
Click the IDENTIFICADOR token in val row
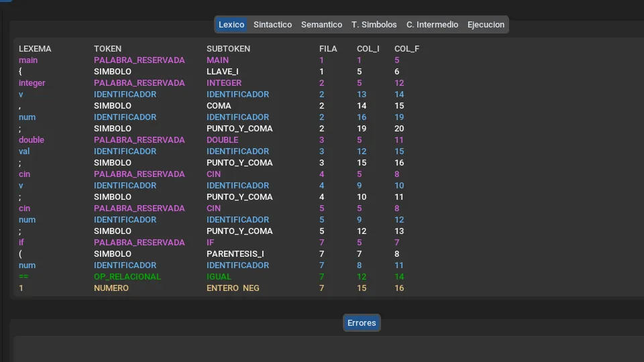[x=125, y=152]
